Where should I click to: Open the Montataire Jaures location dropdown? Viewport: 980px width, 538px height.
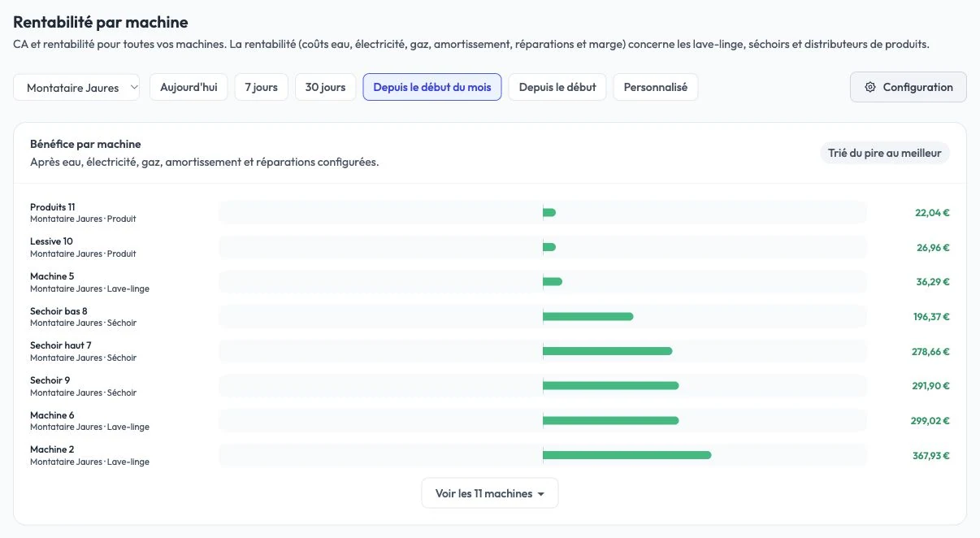tap(76, 88)
